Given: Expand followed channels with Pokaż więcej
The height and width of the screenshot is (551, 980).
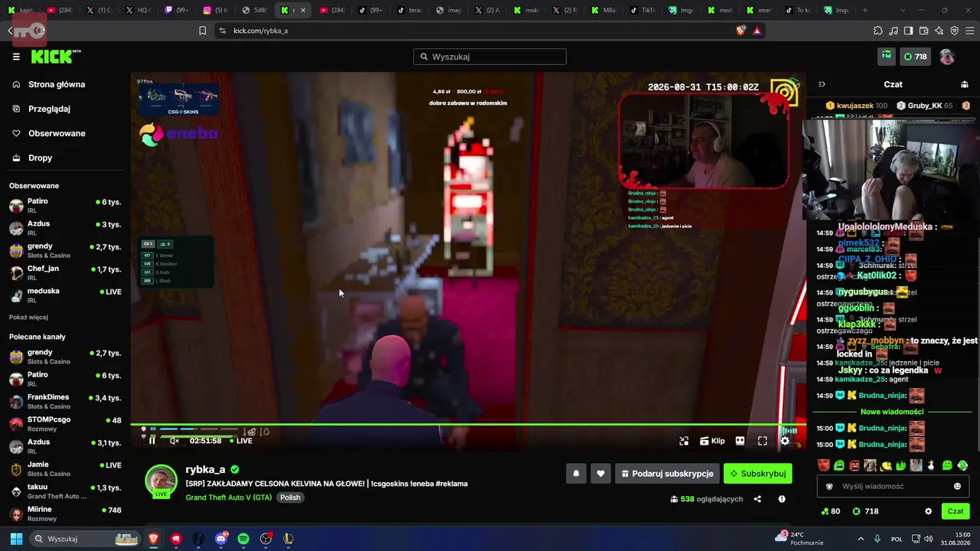Looking at the screenshot, I should click(x=28, y=317).
